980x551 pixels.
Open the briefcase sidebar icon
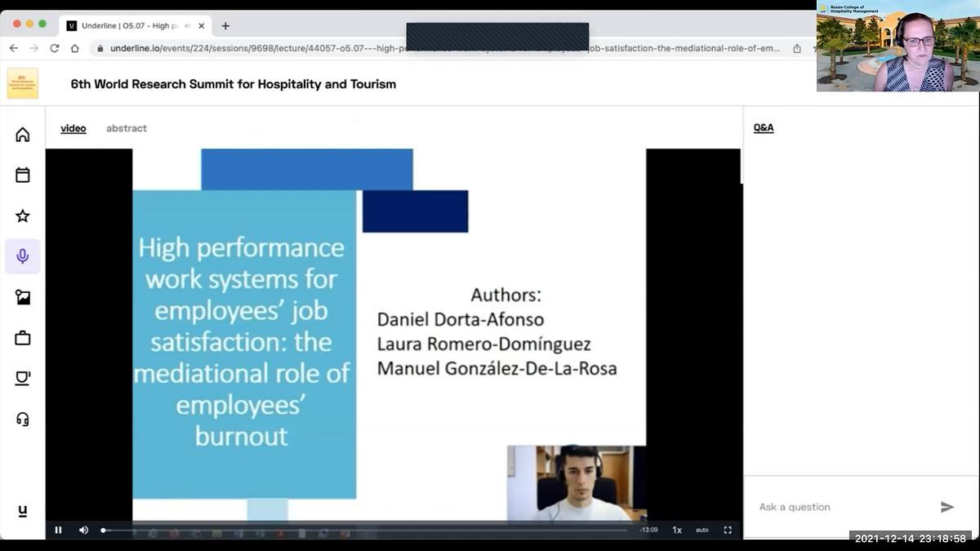coord(23,338)
